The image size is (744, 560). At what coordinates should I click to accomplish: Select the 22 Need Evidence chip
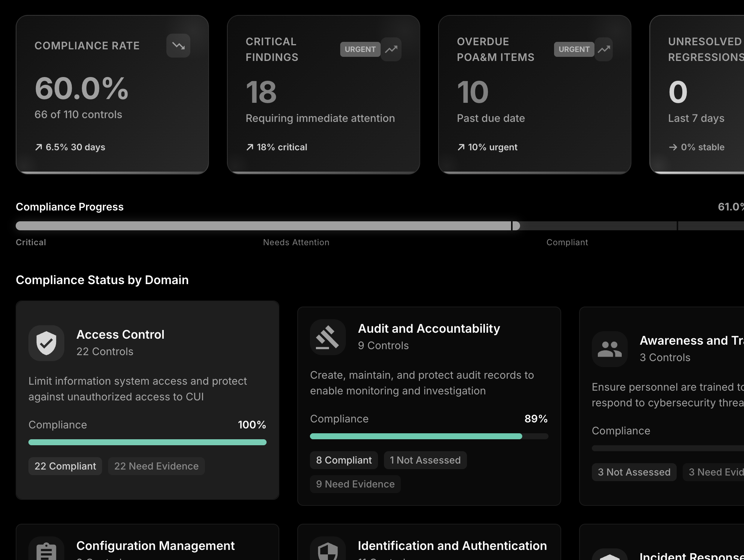coord(156,466)
